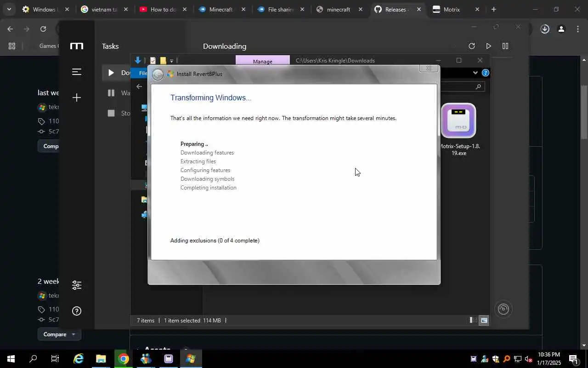Expand the File Explorer ribbon chevron
588x368 pixels.
click(x=475, y=73)
